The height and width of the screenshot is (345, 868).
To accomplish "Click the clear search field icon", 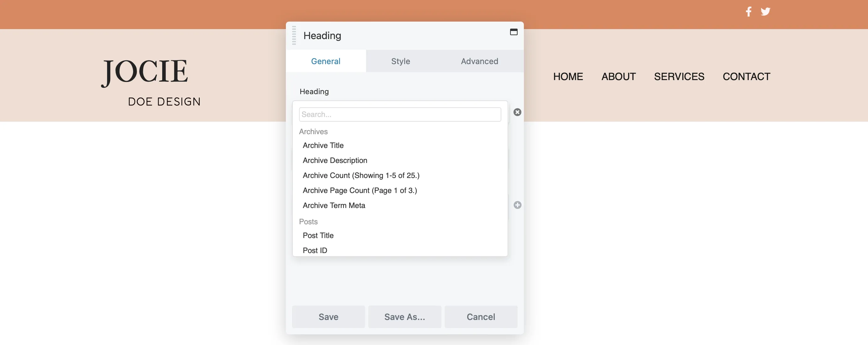I will (x=517, y=112).
